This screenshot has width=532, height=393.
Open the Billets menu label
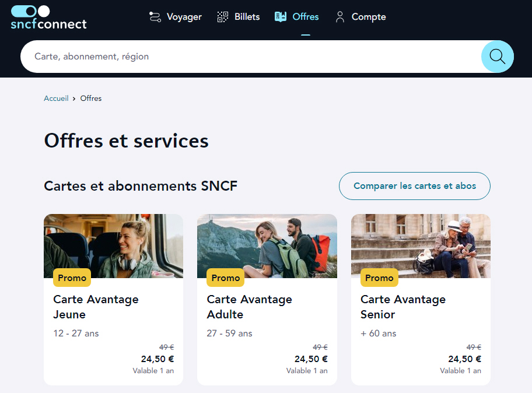click(x=247, y=17)
